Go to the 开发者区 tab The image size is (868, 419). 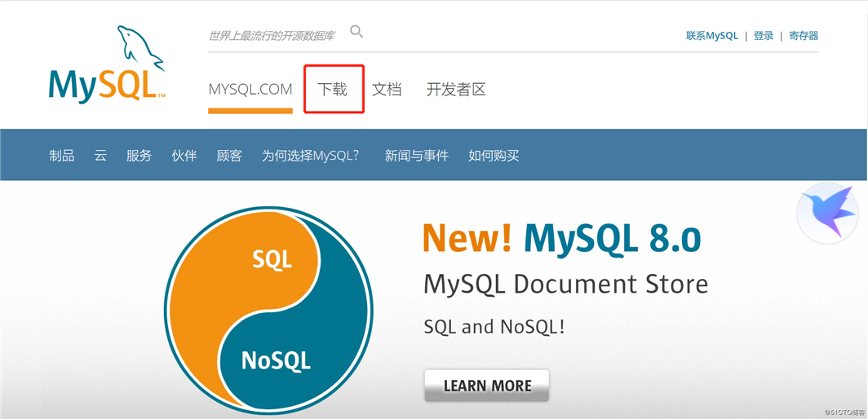(x=455, y=89)
